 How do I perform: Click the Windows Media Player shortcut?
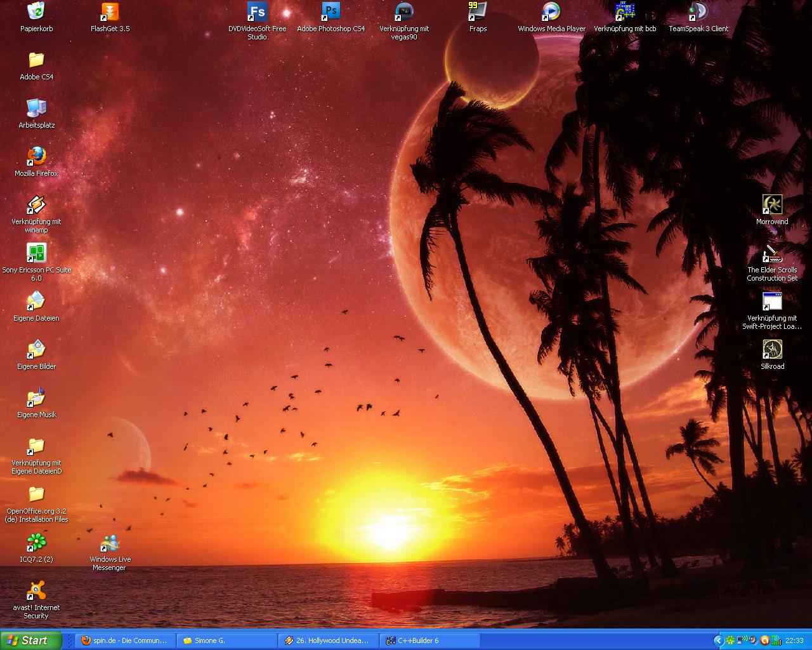pos(551,12)
